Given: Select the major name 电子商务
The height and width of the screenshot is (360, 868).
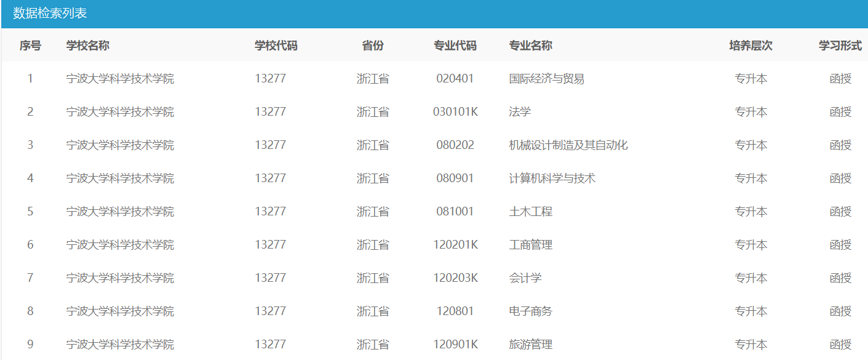Looking at the screenshot, I should pos(531,311).
